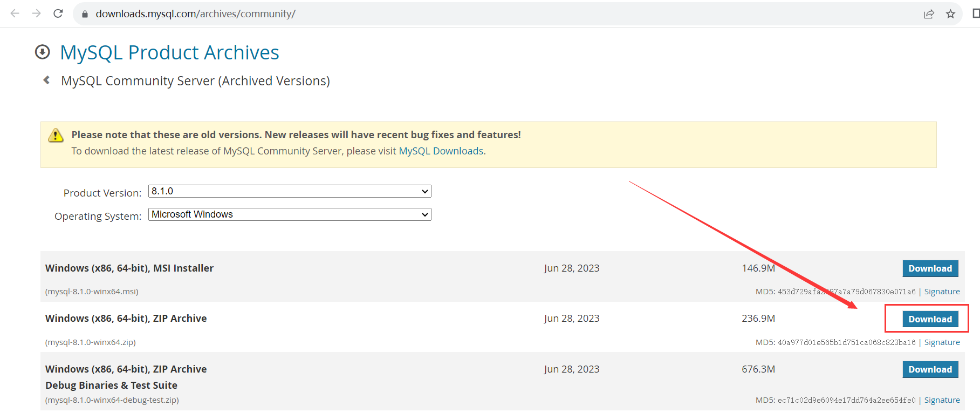Open Signature for debug-test ZIP
Viewport: 980px width, 419px height.
click(942, 400)
